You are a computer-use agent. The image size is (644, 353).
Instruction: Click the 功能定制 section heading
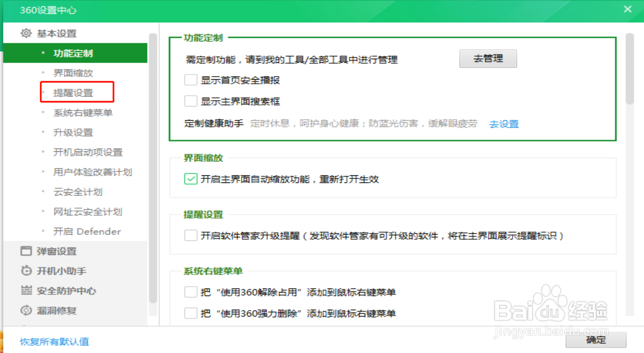(x=204, y=38)
